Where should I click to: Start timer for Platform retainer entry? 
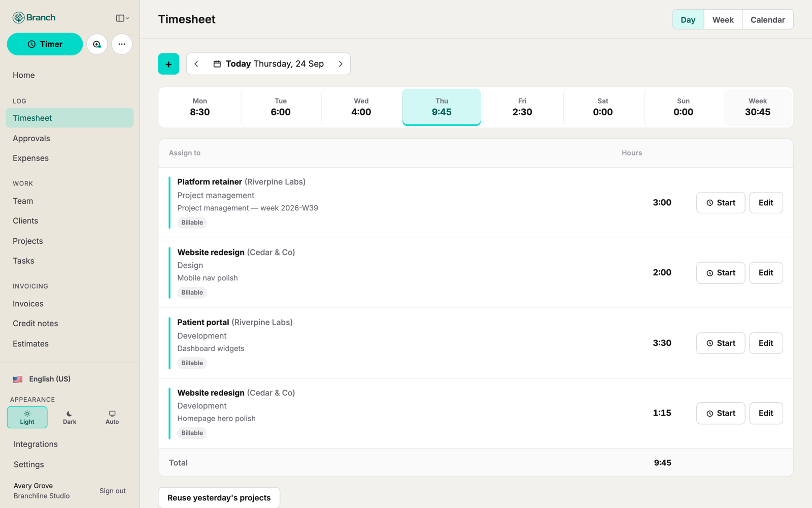[x=721, y=203]
